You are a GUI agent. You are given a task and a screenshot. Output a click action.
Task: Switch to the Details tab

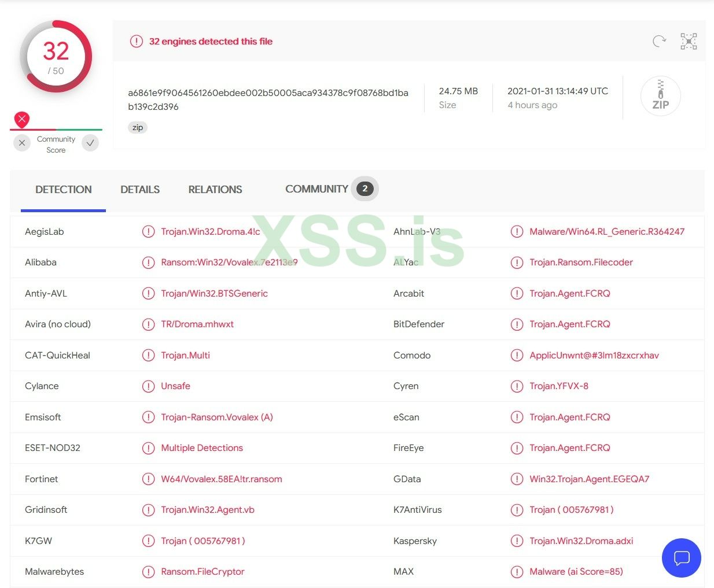coord(140,190)
